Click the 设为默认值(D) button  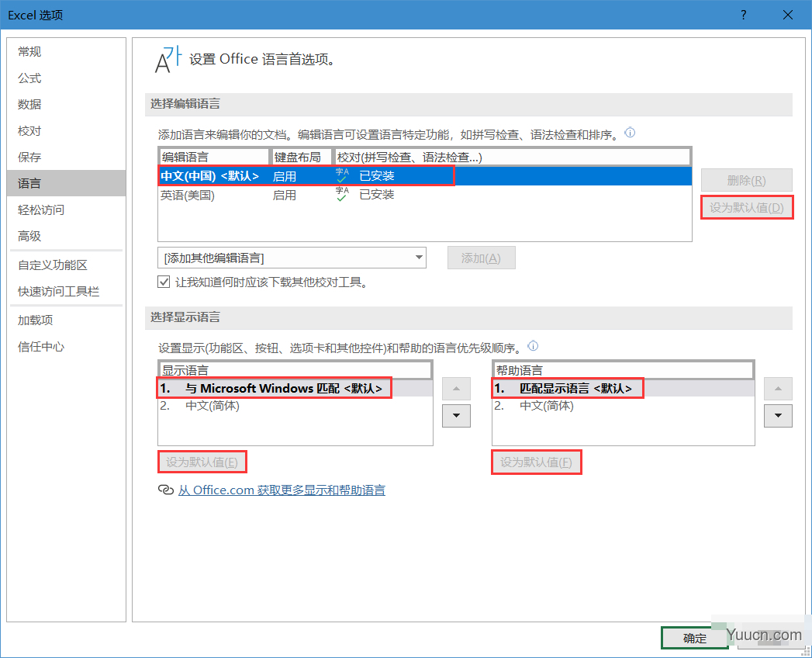746,208
